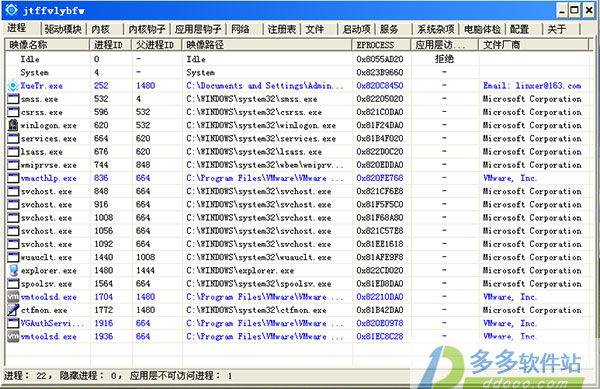Click vm icon of vmtoolsd.exe PID 1936
600x389 pixels.
click(13, 337)
